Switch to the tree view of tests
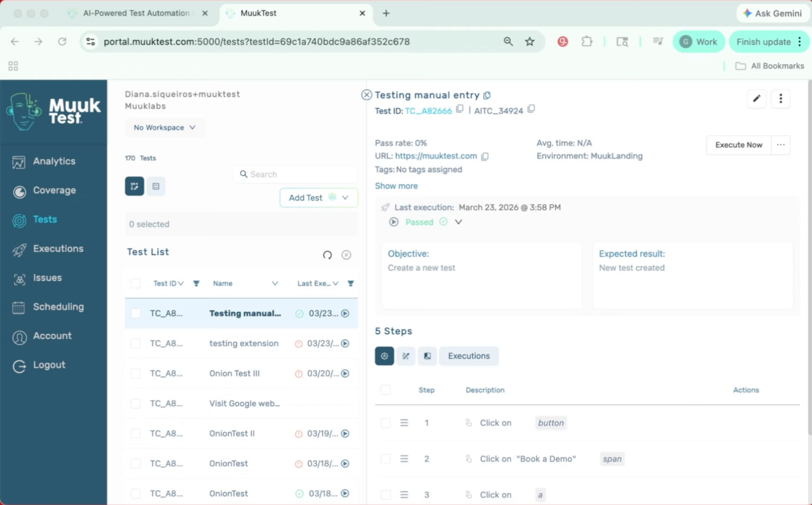The image size is (812, 505). 135,186
